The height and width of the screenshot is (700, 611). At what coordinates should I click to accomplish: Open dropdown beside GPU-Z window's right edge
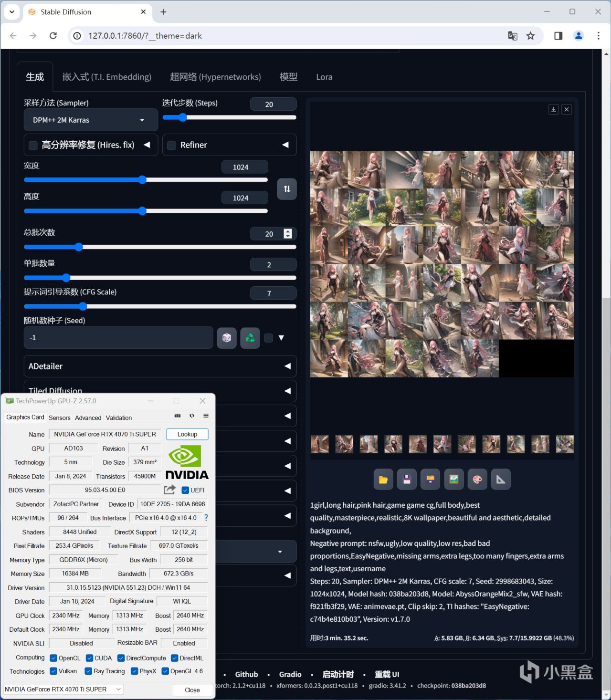point(280,552)
